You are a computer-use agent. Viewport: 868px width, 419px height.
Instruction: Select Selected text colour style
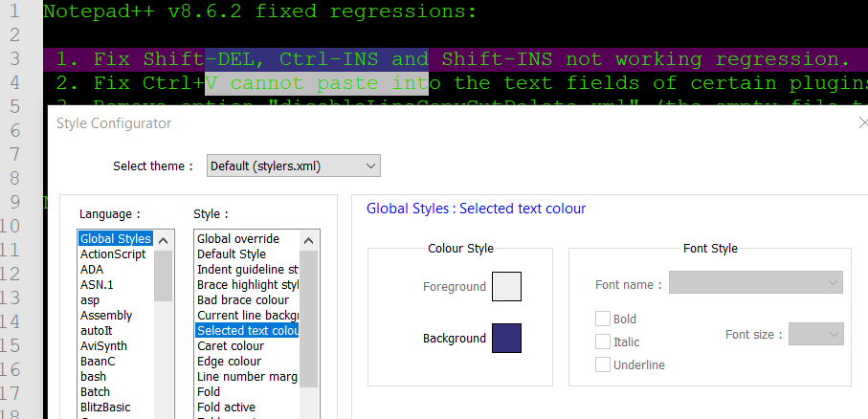coord(248,330)
